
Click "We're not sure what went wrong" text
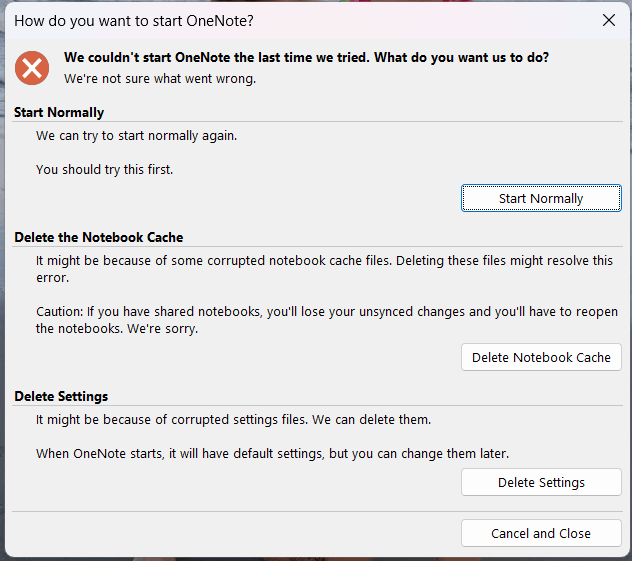(160, 77)
